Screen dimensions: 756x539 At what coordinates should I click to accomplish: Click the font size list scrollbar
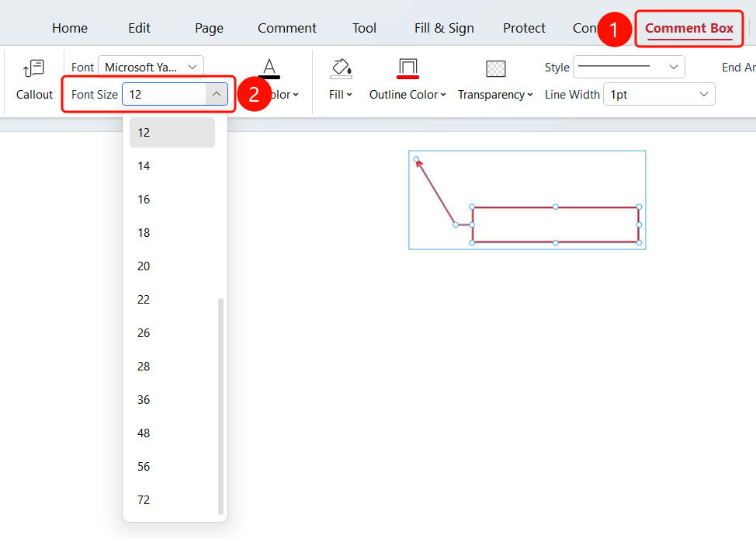pos(220,407)
